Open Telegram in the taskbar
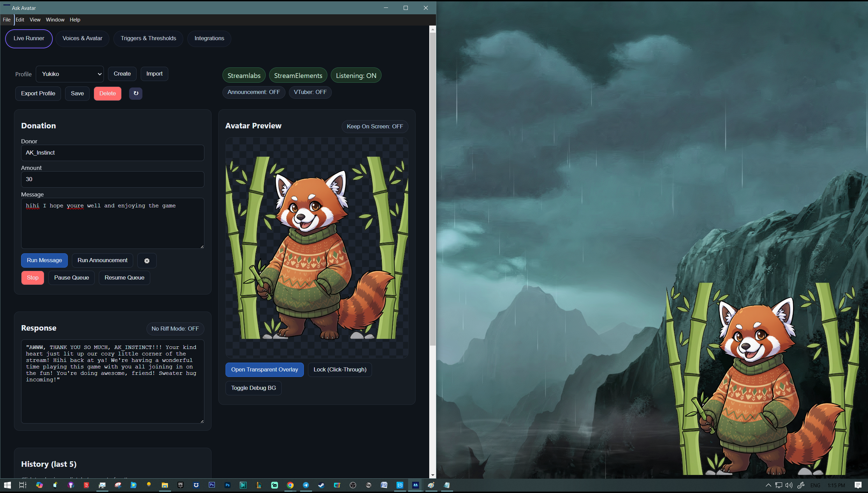Image resolution: width=868 pixels, height=493 pixels. (x=306, y=485)
